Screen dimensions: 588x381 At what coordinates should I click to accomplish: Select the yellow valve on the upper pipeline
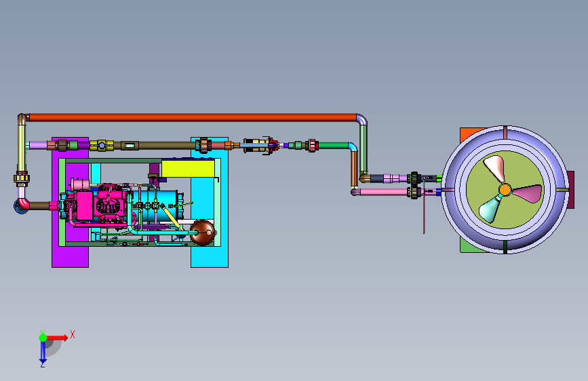pyautogui.click(x=102, y=146)
